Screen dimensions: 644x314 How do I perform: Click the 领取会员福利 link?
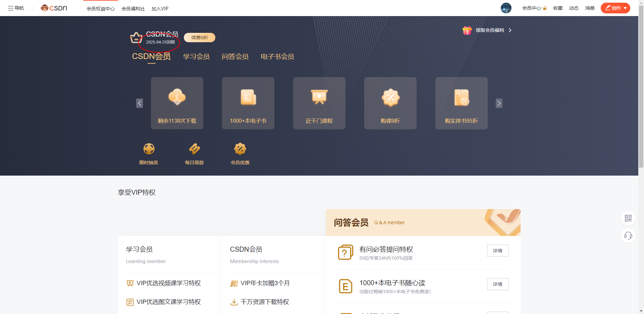pos(490,30)
